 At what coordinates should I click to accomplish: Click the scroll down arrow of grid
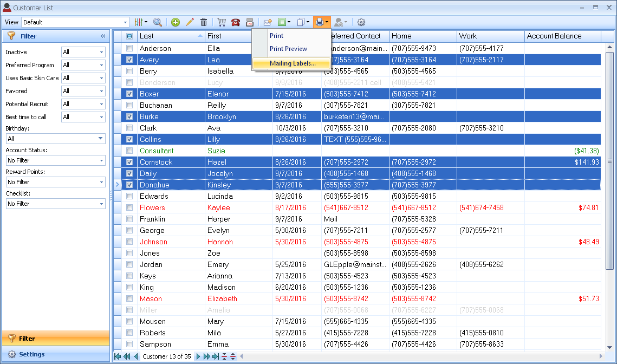click(x=609, y=347)
